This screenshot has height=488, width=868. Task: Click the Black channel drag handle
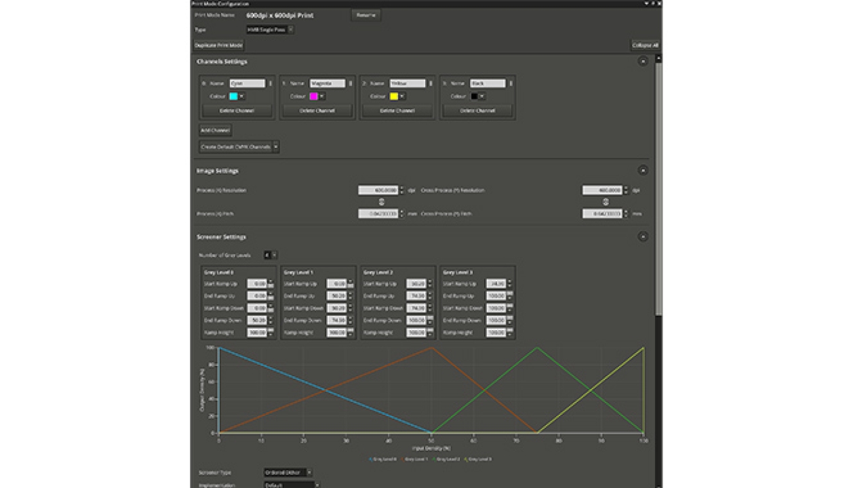pos(511,83)
